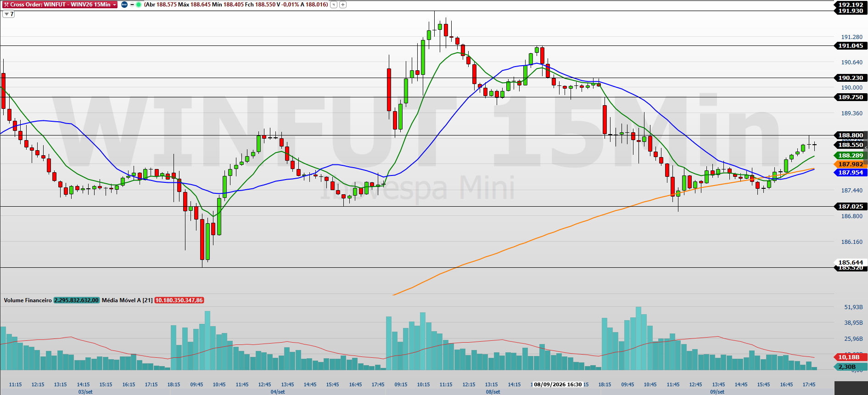Click the red 10,18B volume average tag
This screenshot has width=868, height=395.
850,357
